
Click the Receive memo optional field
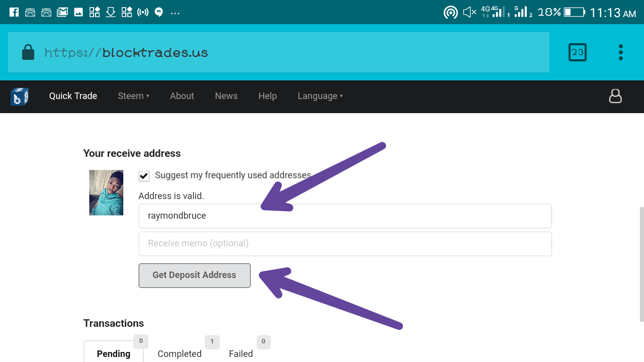(345, 244)
